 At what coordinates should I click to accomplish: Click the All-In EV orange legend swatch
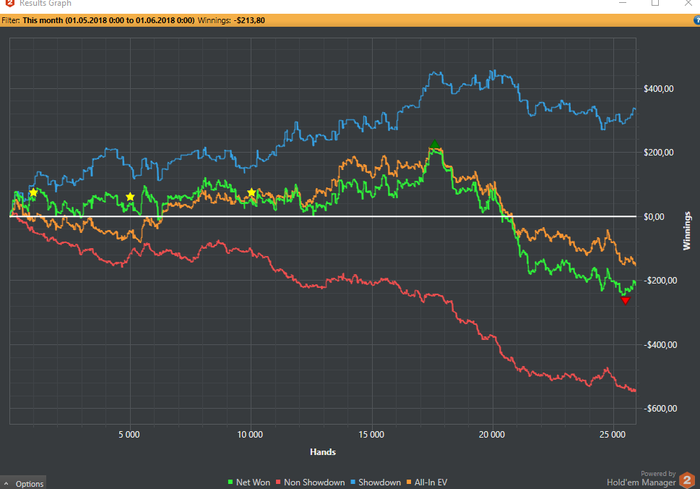409,482
